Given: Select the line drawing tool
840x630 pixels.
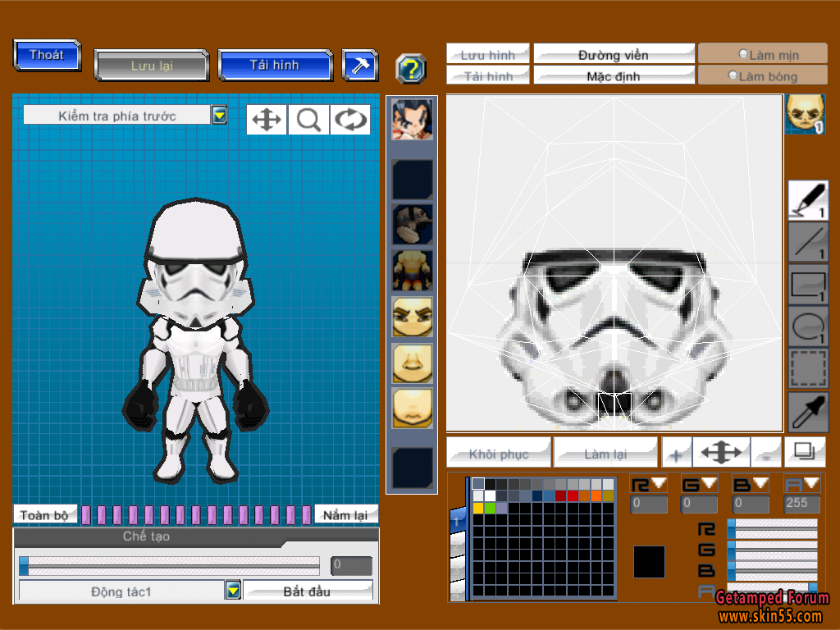Looking at the screenshot, I should [x=808, y=243].
